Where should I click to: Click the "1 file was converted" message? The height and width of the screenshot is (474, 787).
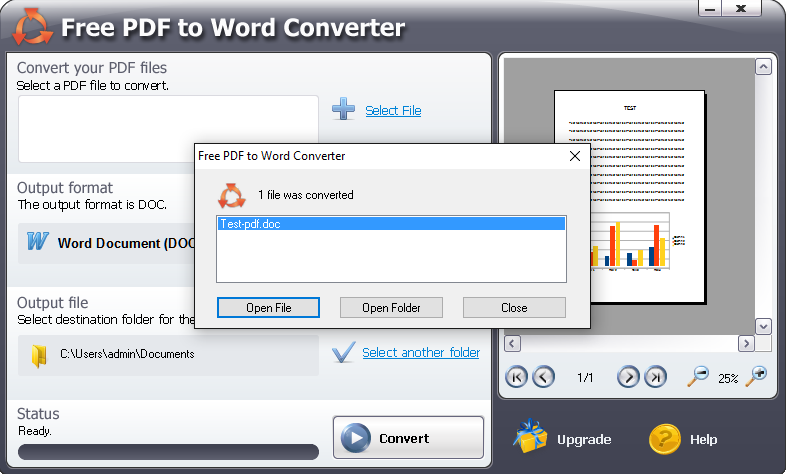click(306, 195)
